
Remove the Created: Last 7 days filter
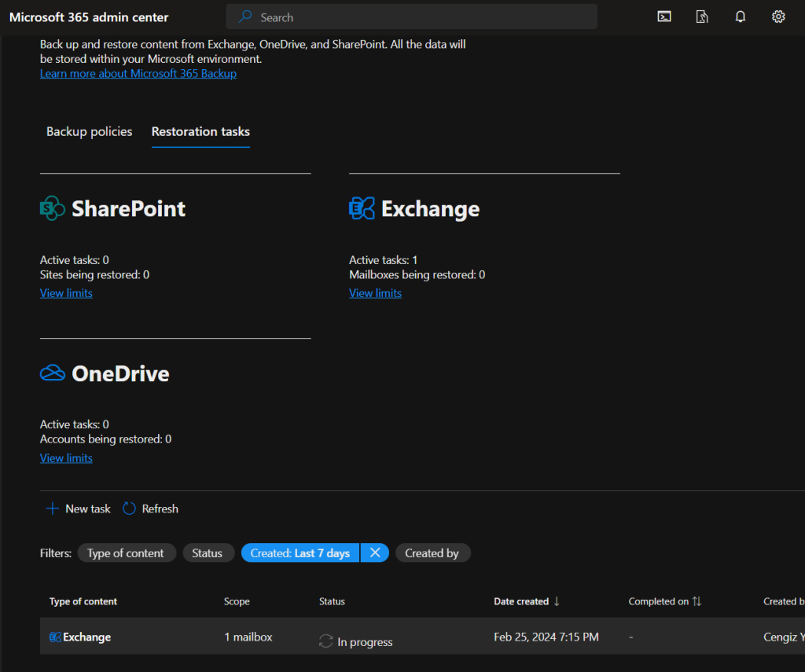[375, 553]
